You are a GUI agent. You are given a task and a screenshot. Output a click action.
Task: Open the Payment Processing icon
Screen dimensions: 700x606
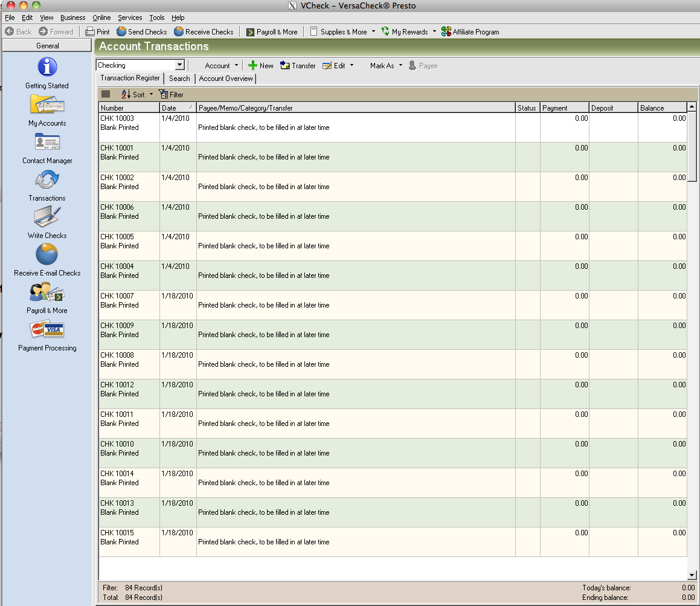[x=47, y=329]
